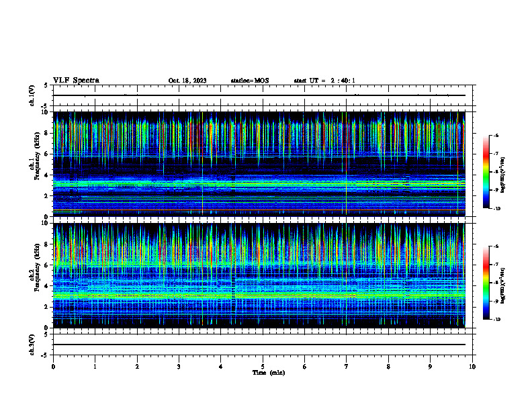
Task: Click the "VLF Spectra" plot title
Action: [x=76, y=81]
